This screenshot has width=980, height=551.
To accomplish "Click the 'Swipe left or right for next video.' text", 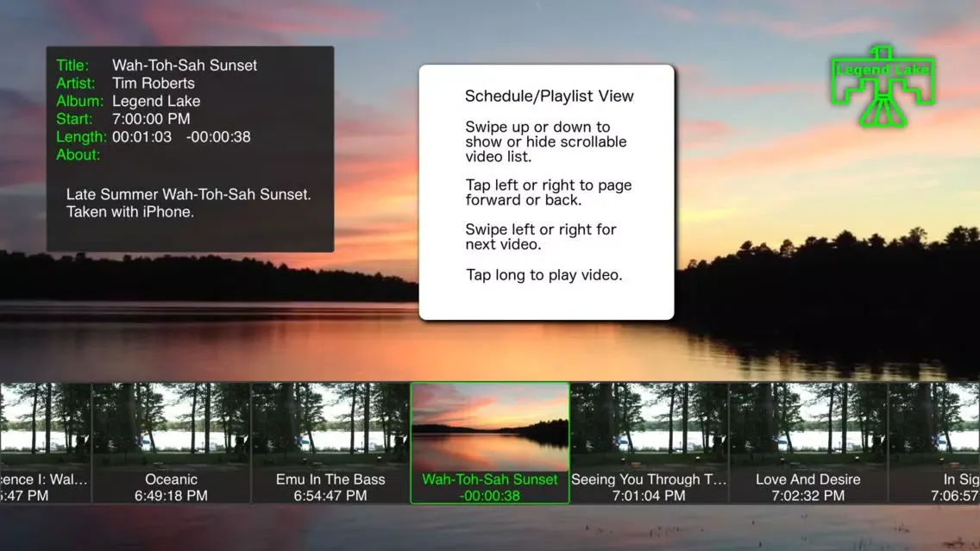I will pyautogui.click(x=541, y=237).
